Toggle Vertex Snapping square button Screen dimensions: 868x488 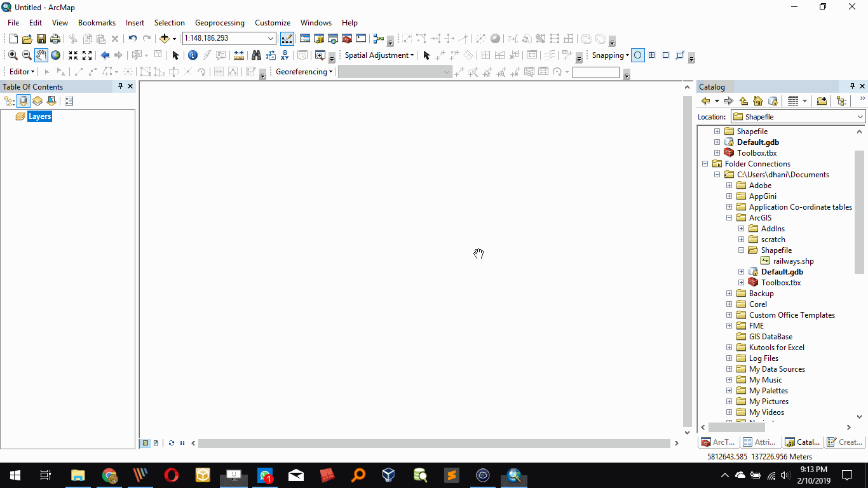click(665, 55)
